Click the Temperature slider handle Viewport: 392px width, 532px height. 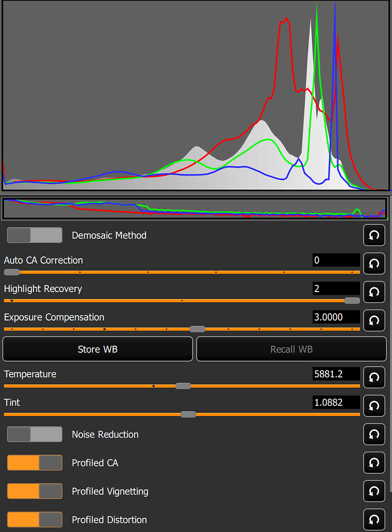(183, 386)
